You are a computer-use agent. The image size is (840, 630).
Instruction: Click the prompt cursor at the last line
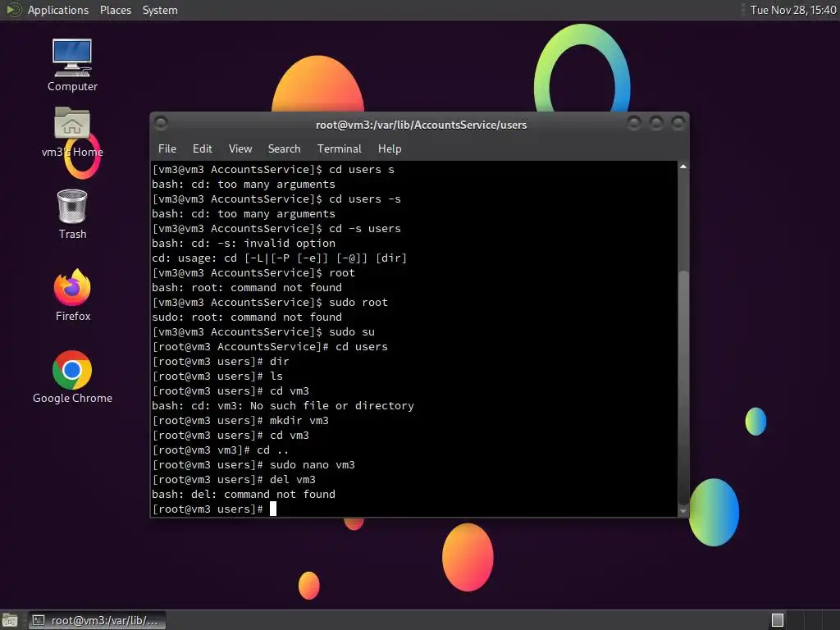[273, 509]
